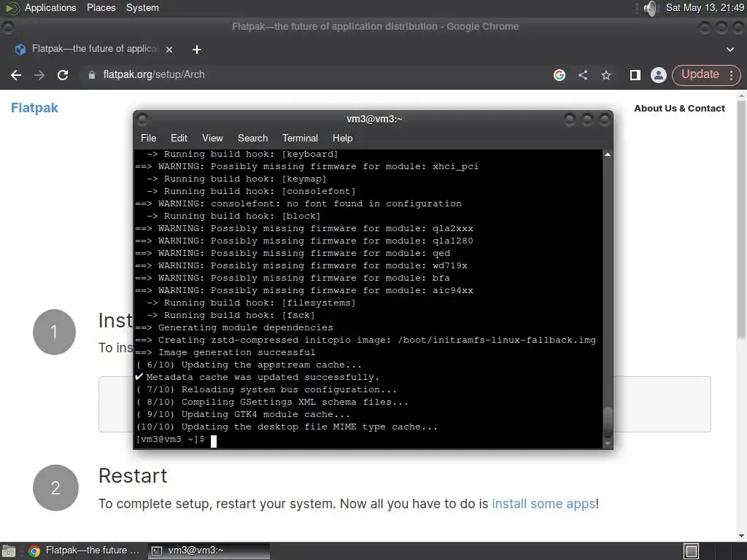Switch to the vm3@vm3 terminal taskbar button
The height and width of the screenshot is (560, 747).
209,551
